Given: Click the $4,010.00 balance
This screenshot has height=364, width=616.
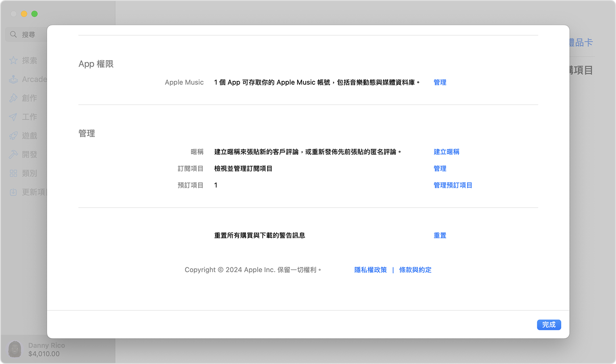Looking at the screenshot, I should (44, 353).
